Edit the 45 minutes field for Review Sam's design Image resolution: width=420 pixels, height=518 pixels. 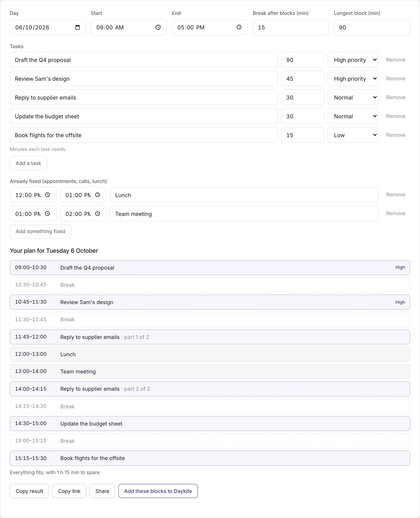point(303,79)
